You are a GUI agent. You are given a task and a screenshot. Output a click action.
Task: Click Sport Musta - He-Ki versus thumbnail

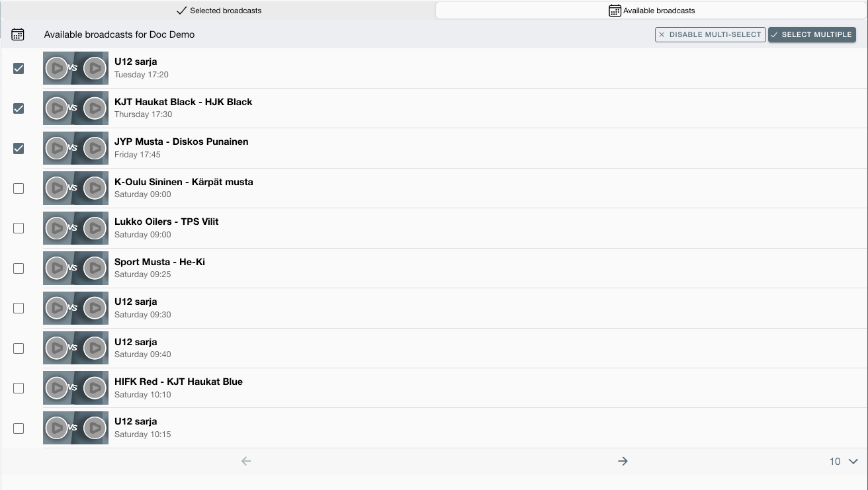[x=75, y=268]
